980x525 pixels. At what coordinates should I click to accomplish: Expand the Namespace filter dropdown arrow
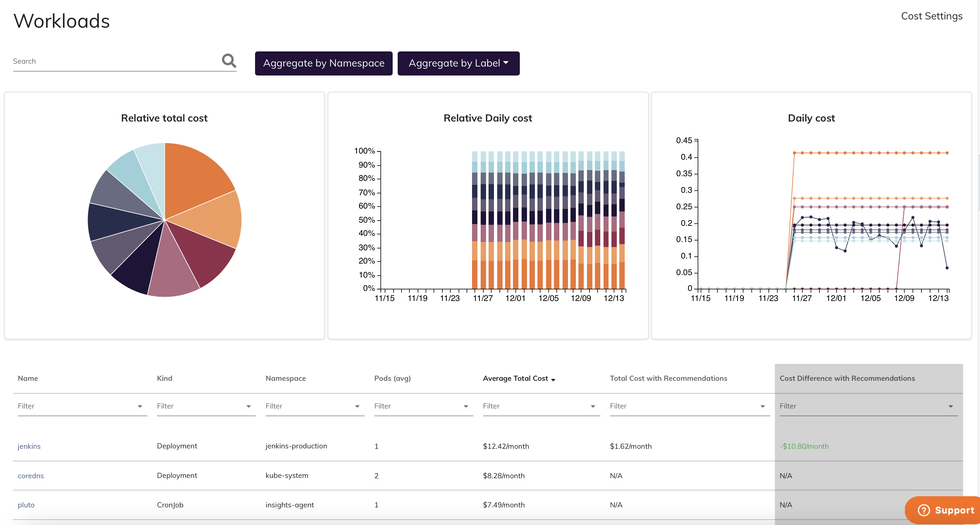[357, 406]
